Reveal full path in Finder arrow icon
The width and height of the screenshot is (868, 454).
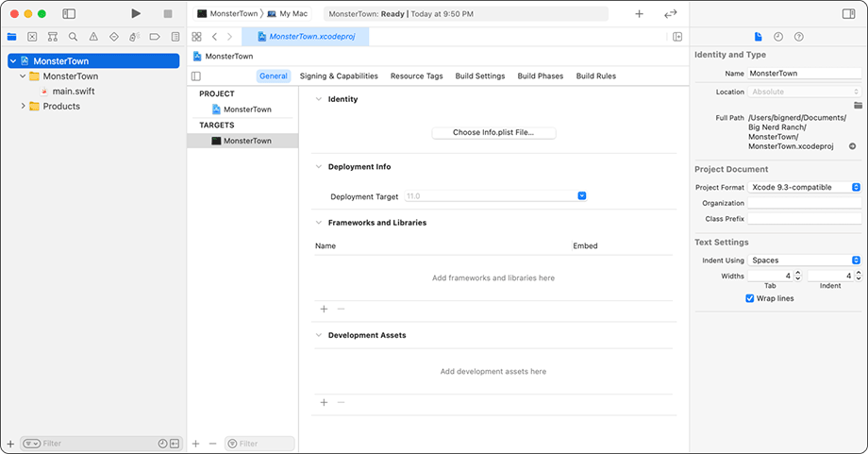coord(853,146)
